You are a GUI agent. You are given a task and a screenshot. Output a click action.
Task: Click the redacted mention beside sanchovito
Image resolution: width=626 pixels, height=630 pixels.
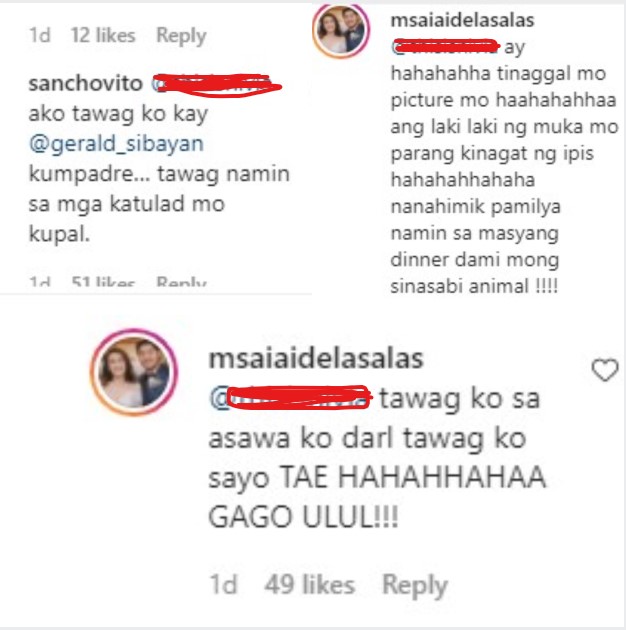coord(217,85)
